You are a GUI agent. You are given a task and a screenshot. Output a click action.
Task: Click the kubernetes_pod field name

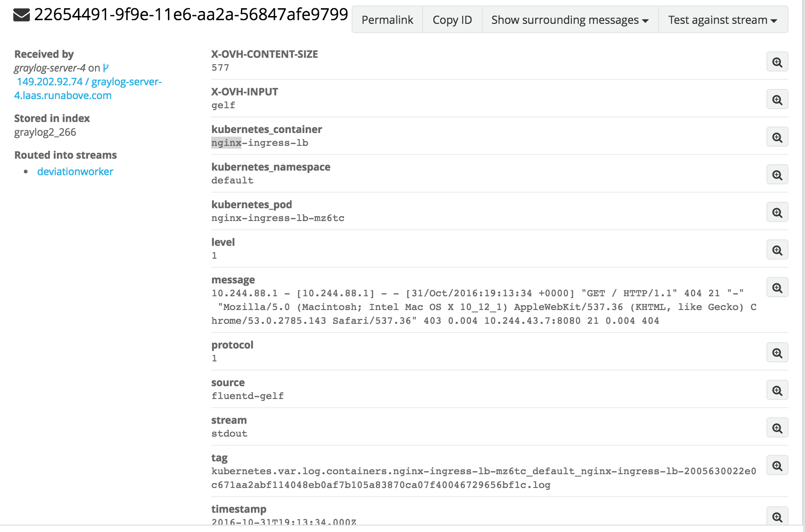(x=252, y=205)
